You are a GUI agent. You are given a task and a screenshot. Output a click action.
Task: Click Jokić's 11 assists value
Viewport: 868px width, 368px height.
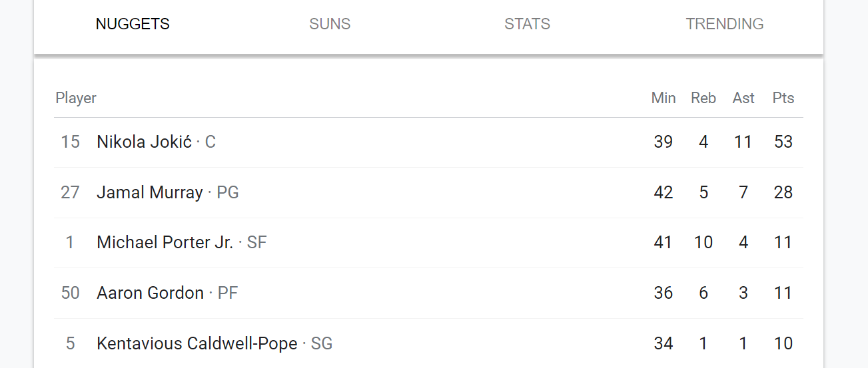pyautogui.click(x=743, y=142)
